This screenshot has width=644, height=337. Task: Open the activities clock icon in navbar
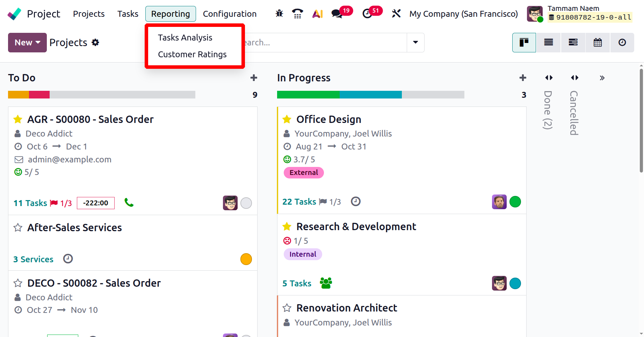tap(367, 14)
